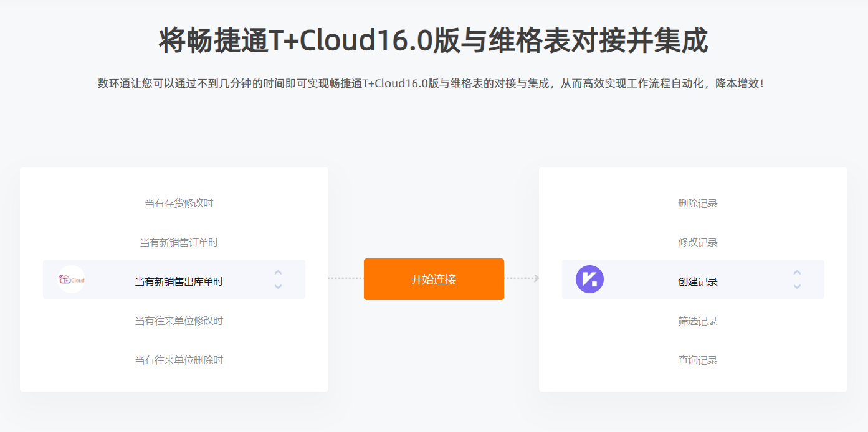Select the highlighted 当有新销售出库单时 trigger

pyautogui.click(x=179, y=281)
